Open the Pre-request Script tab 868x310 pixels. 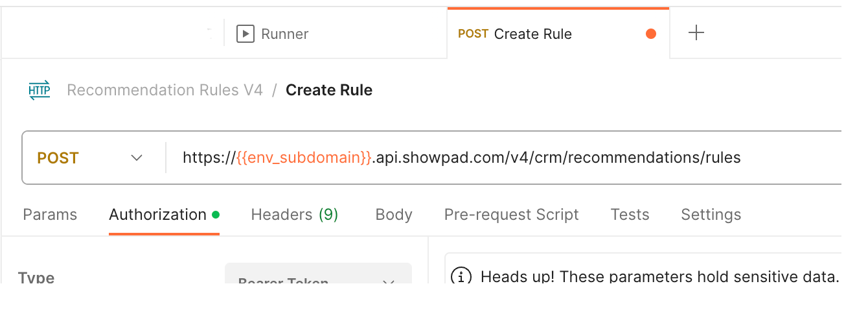pos(512,215)
